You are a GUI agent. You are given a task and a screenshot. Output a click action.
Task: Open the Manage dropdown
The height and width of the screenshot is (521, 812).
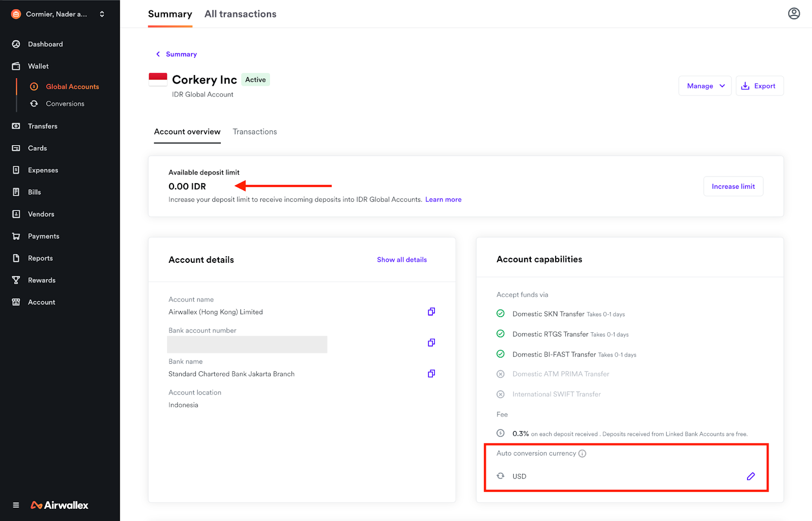pyautogui.click(x=705, y=86)
